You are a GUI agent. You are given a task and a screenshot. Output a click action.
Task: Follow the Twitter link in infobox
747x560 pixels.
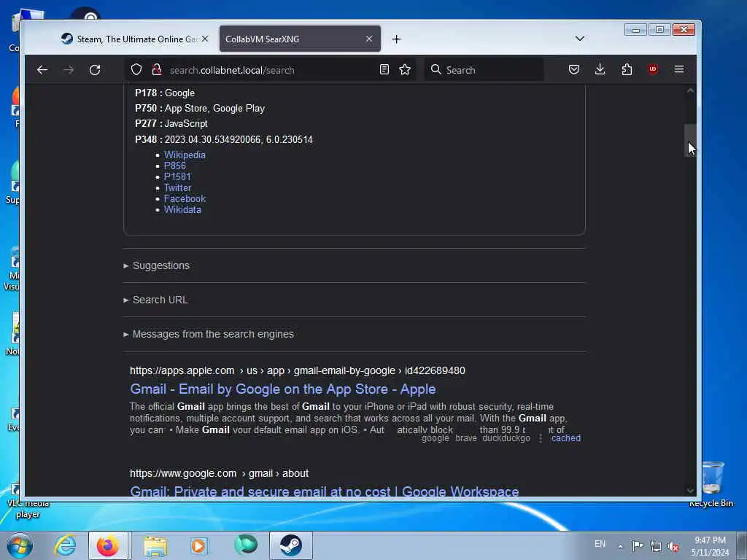pyautogui.click(x=178, y=187)
